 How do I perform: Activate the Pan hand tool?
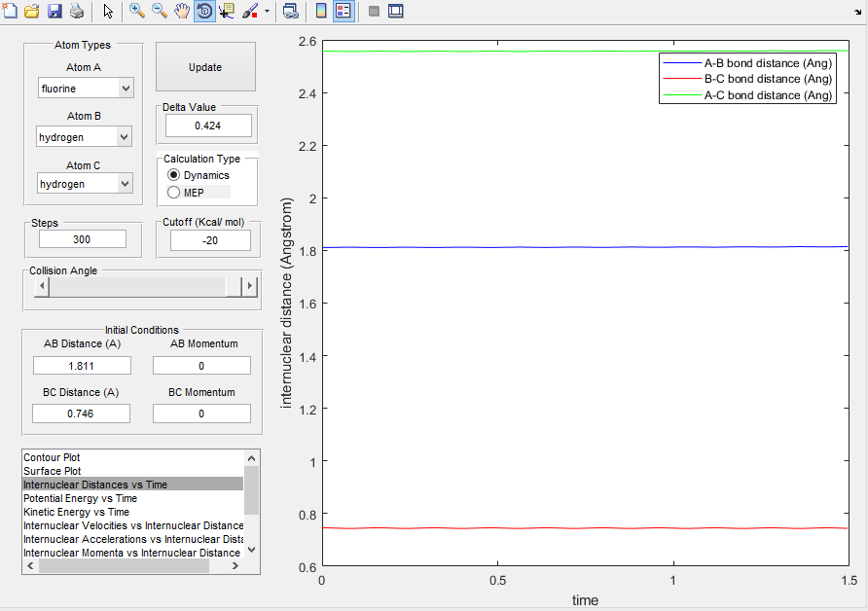click(182, 12)
